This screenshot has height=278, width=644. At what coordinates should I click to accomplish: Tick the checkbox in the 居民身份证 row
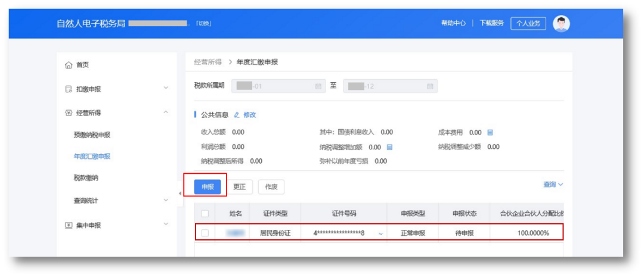(x=205, y=233)
